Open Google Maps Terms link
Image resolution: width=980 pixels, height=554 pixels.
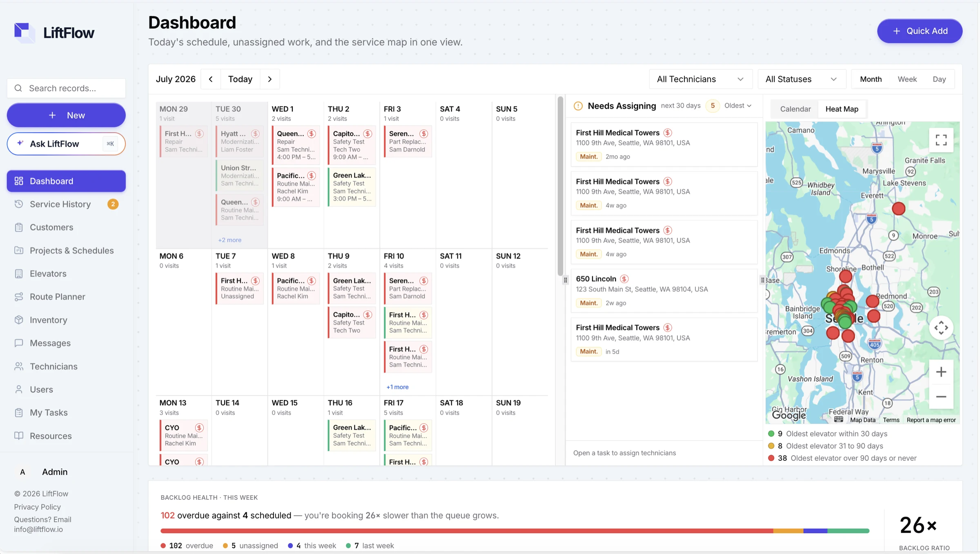(891, 420)
